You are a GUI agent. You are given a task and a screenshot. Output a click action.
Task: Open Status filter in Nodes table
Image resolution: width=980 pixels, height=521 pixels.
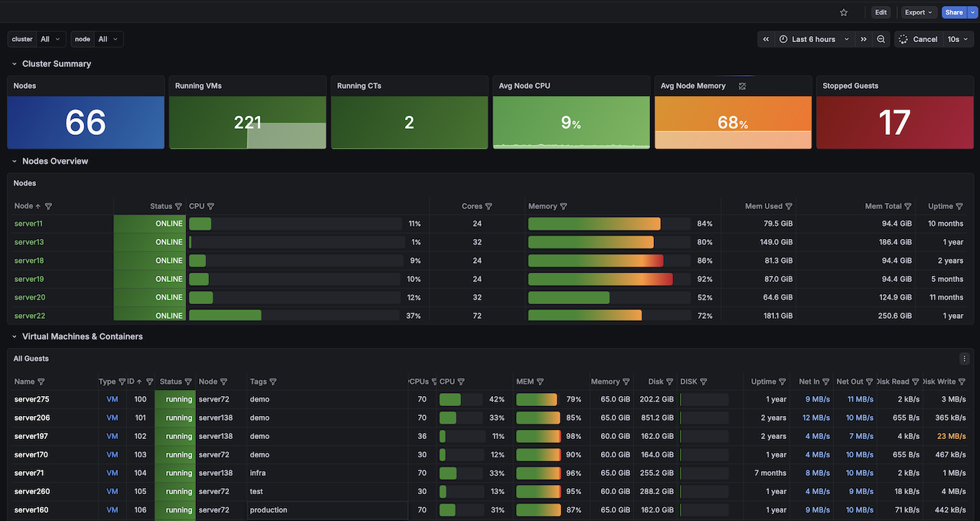click(178, 206)
